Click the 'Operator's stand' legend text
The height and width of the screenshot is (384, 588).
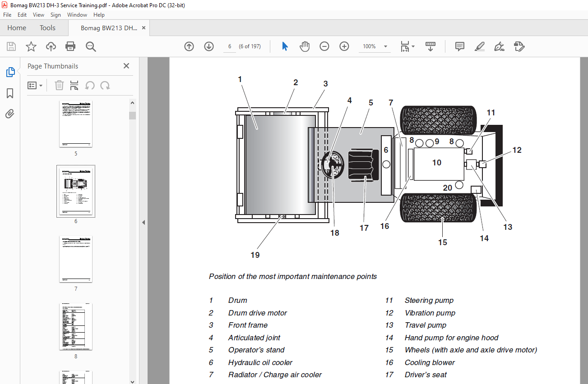click(x=256, y=350)
